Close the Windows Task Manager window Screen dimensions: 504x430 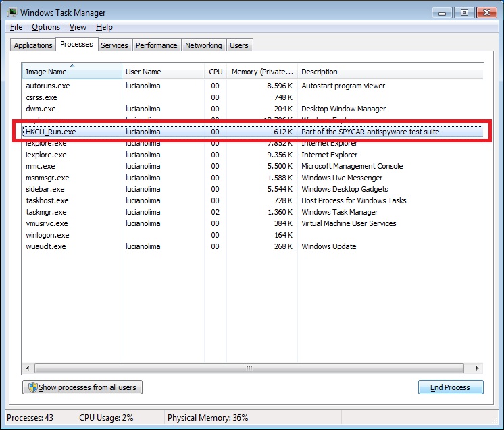point(486,13)
